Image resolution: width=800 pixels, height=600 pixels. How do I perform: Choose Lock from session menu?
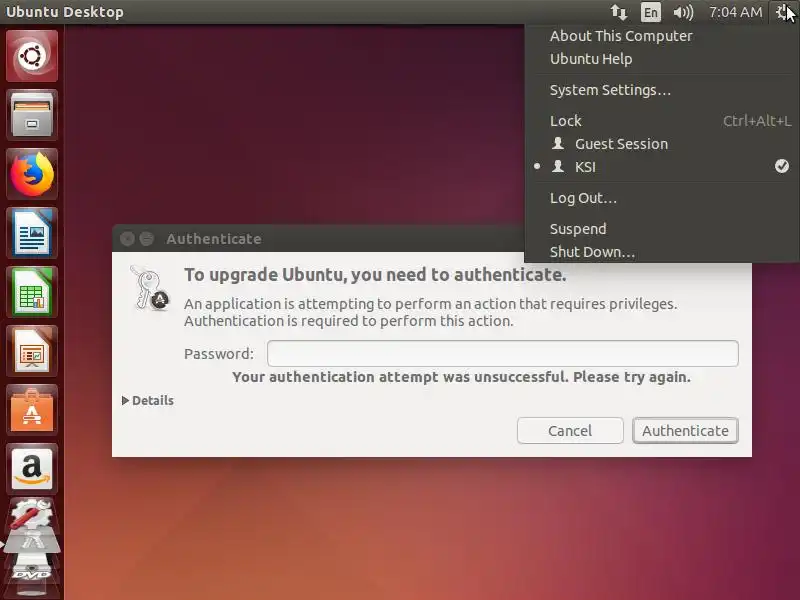tap(662, 121)
